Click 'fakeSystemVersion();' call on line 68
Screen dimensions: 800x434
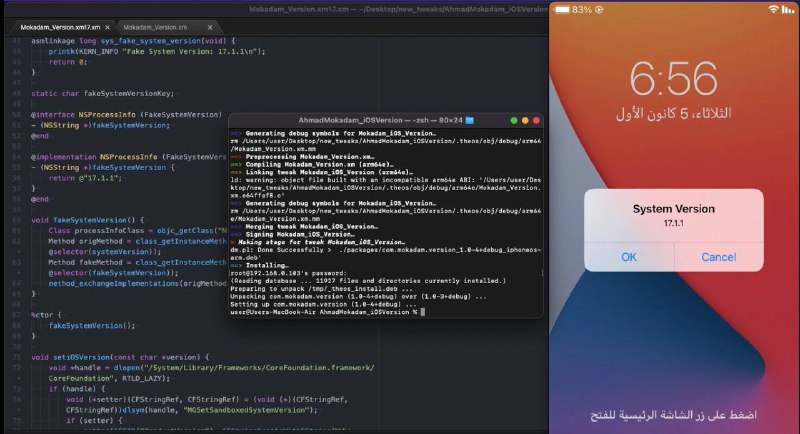click(92, 325)
